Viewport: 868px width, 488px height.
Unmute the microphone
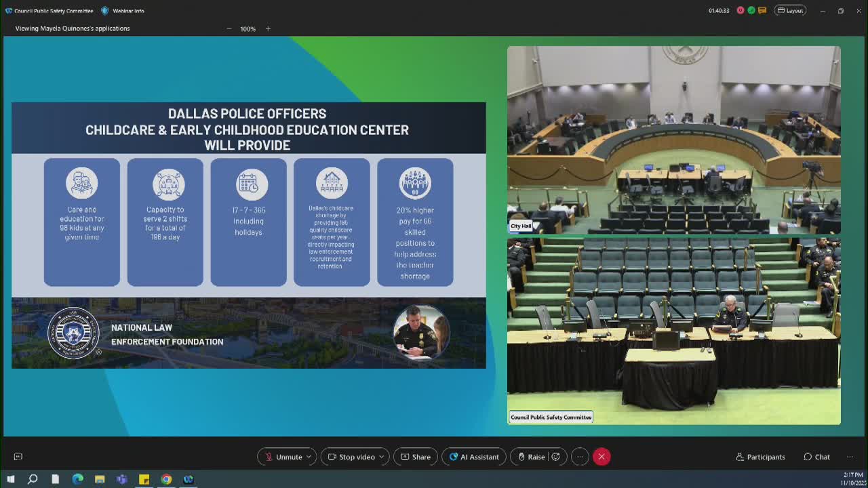click(x=283, y=457)
